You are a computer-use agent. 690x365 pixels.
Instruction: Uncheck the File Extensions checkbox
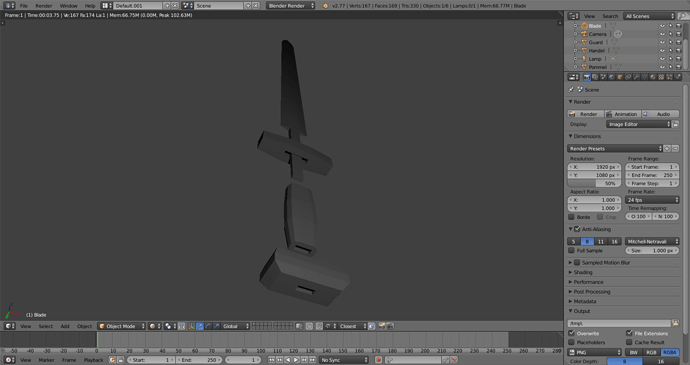[x=629, y=333]
